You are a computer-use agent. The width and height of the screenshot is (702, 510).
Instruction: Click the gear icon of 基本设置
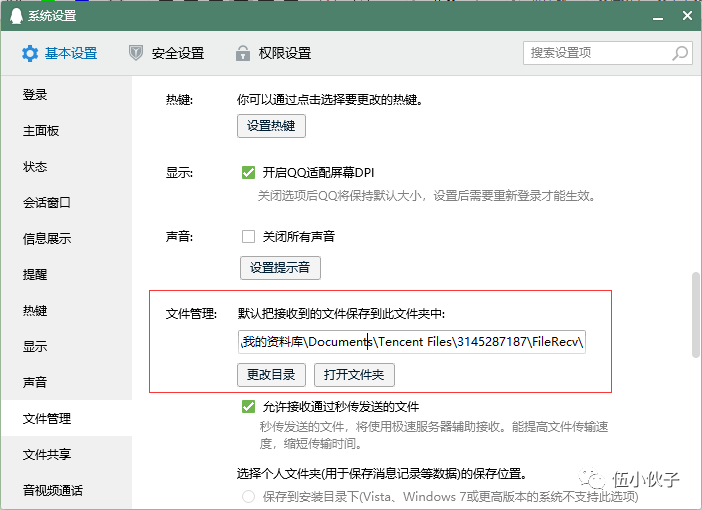tap(30, 53)
